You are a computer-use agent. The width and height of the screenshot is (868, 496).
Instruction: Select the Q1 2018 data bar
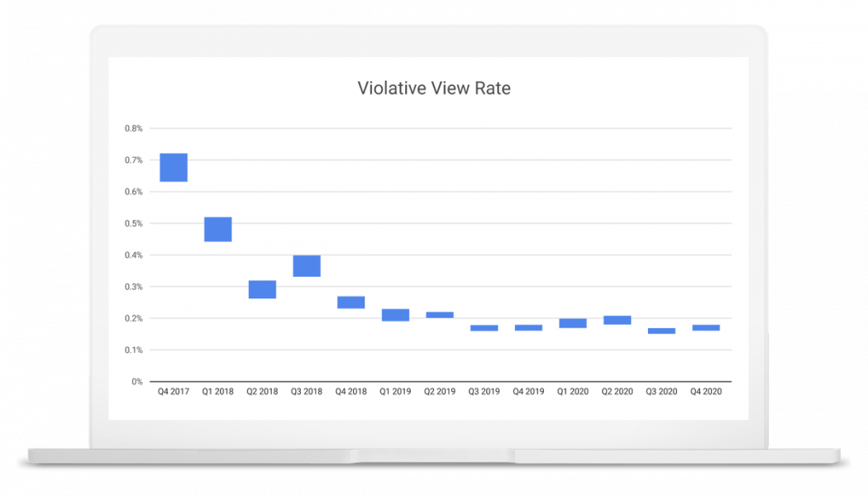[217, 229]
